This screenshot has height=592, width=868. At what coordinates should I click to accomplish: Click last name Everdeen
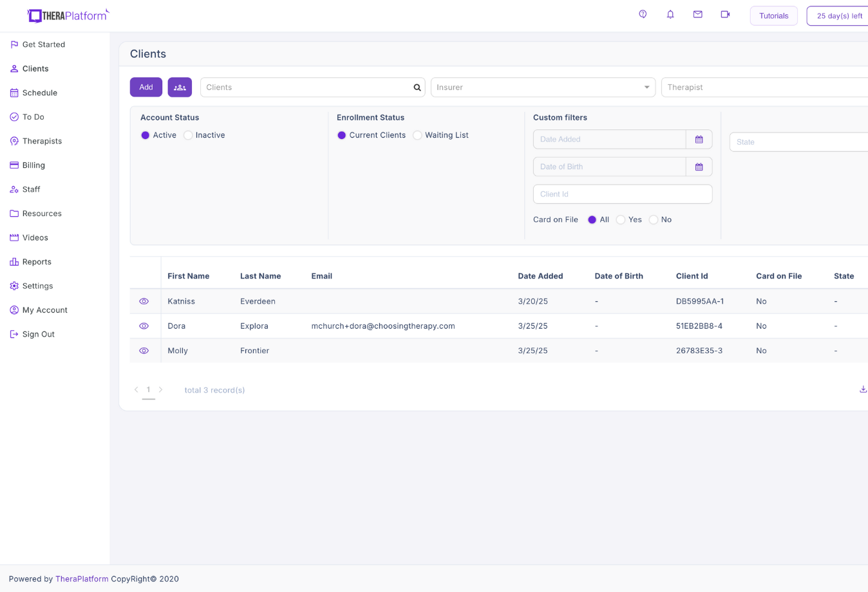(258, 301)
